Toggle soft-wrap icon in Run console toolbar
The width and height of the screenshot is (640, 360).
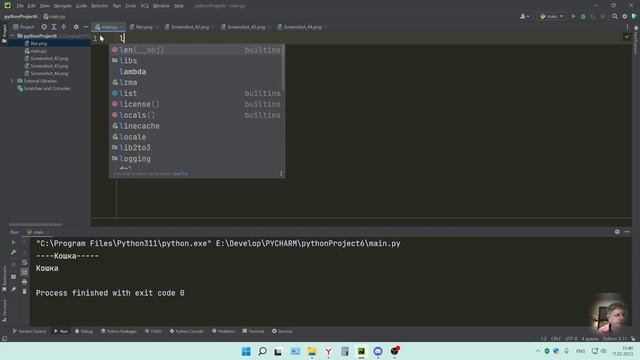(x=24, y=262)
